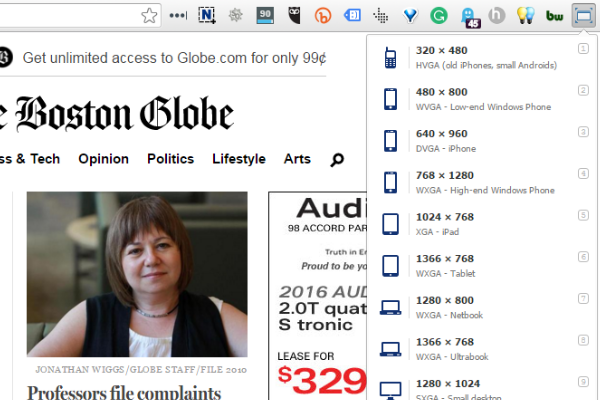Go to the Politics section

170,159
